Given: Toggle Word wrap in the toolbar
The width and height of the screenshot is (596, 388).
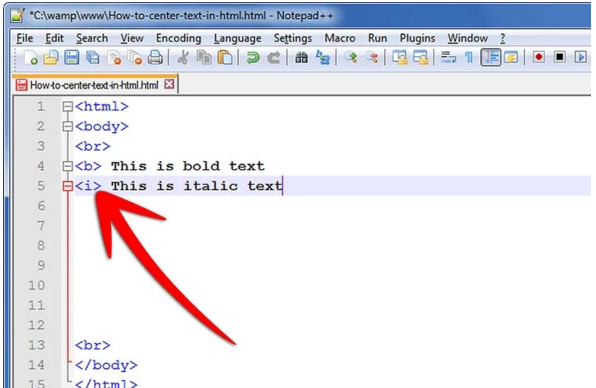Looking at the screenshot, I should (448, 57).
